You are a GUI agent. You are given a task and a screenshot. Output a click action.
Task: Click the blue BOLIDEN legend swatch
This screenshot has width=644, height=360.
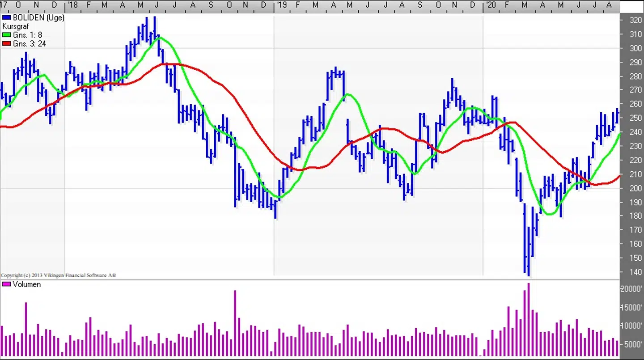coord(7,18)
